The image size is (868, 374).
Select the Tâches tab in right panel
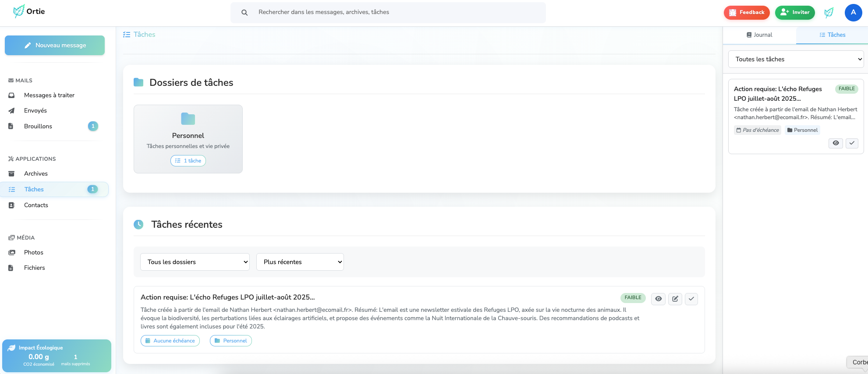coord(832,35)
